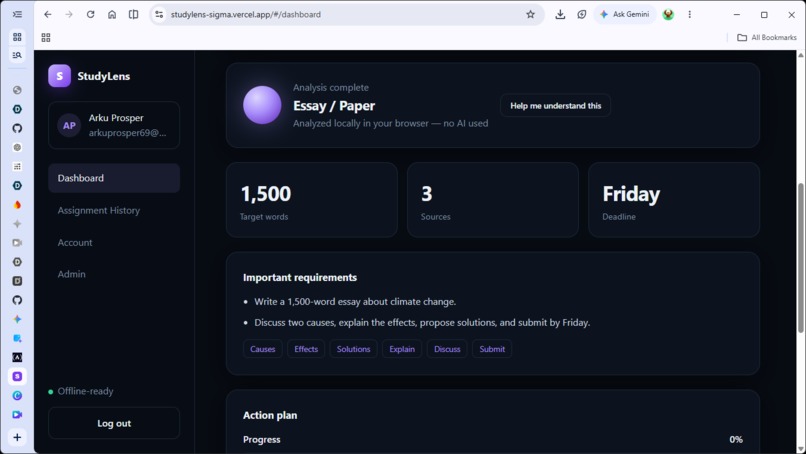Open the tab search icon in sidebar
806x454 pixels.
point(17,55)
